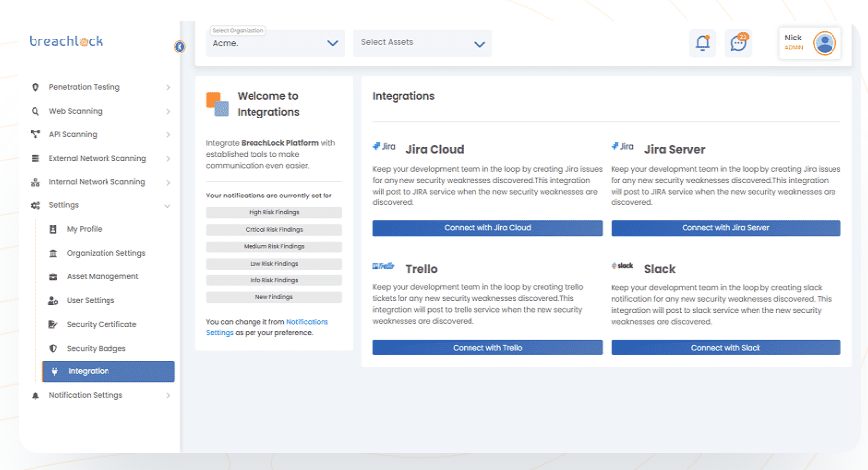Open the Select Assets dropdown

[x=422, y=43]
